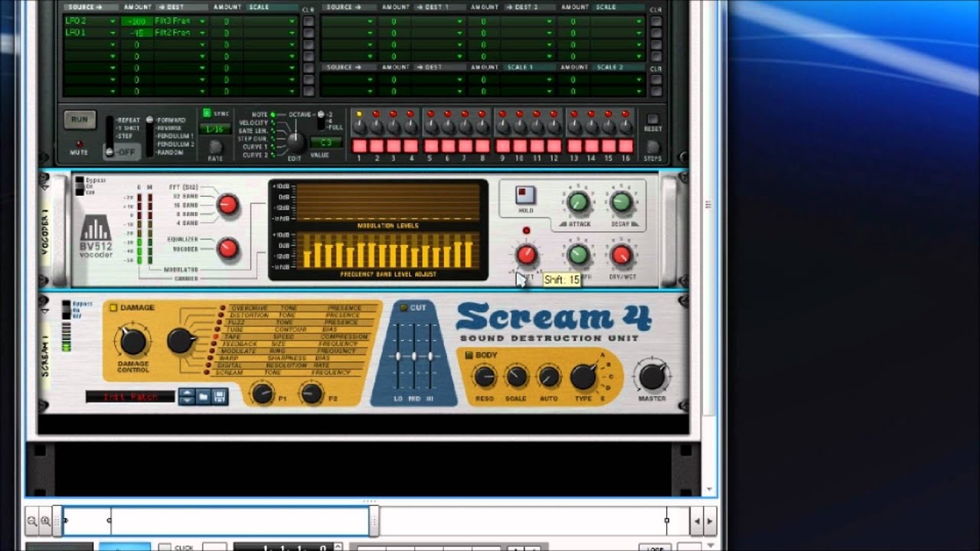Click the RUN button on the pattern sequencer
The height and width of the screenshot is (551, 980).
[80, 119]
